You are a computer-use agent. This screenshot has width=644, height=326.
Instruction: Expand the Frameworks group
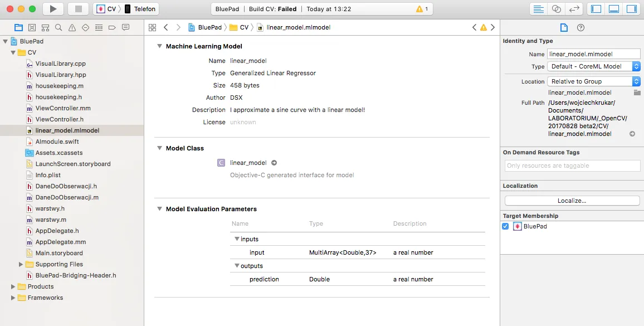click(x=13, y=298)
